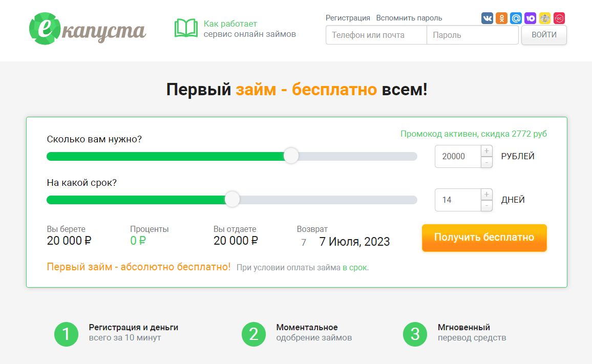This screenshot has height=364, width=592.
Task: Click the green circle numbered 3
Action: tap(415, 334)
